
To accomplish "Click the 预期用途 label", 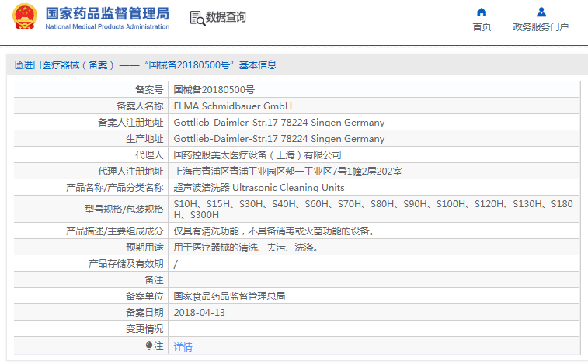I will [144, 248].
